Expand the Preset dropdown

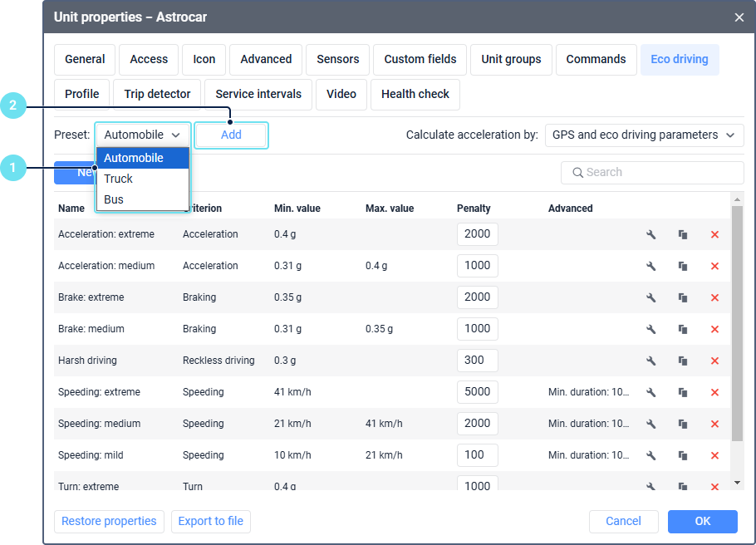click(143, 135)
